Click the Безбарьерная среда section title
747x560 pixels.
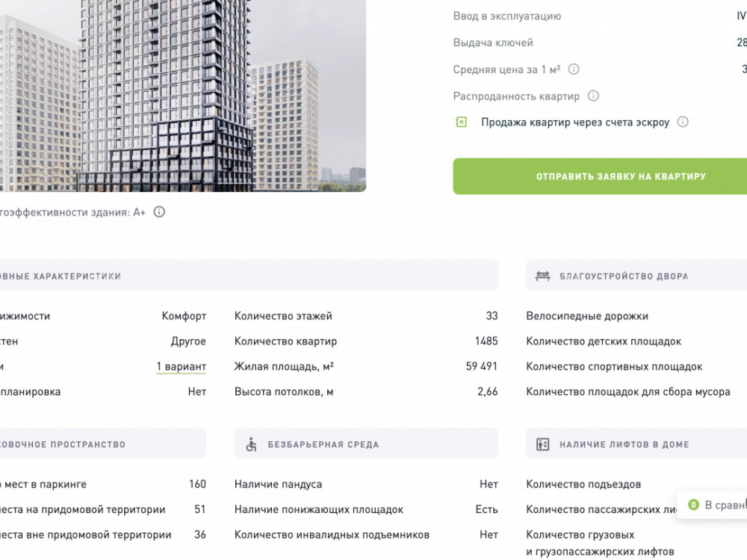[x=323, y=445]
